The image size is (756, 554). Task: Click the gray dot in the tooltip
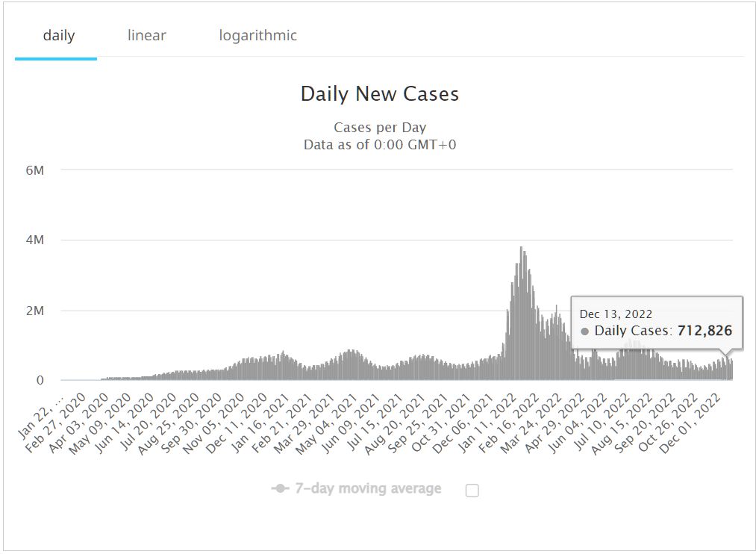coord(584,331)
